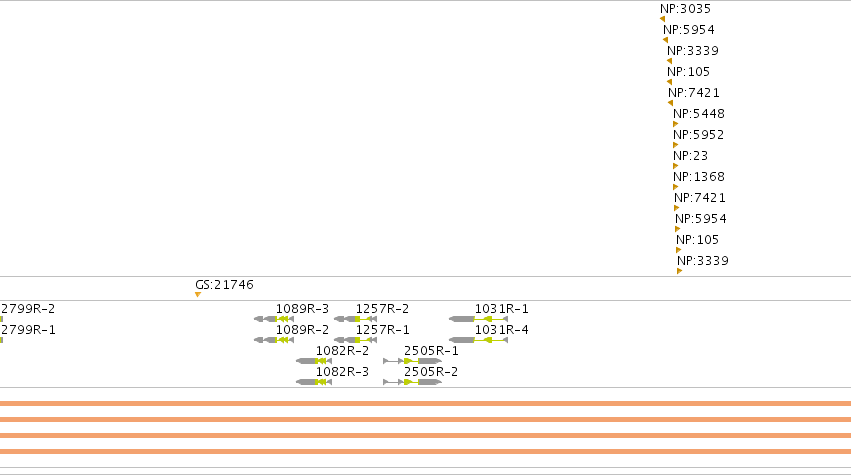Click the right-pointing NP:105 triangle marker
851x475 pixels.
pyautogui.click(x=679, y=250)
